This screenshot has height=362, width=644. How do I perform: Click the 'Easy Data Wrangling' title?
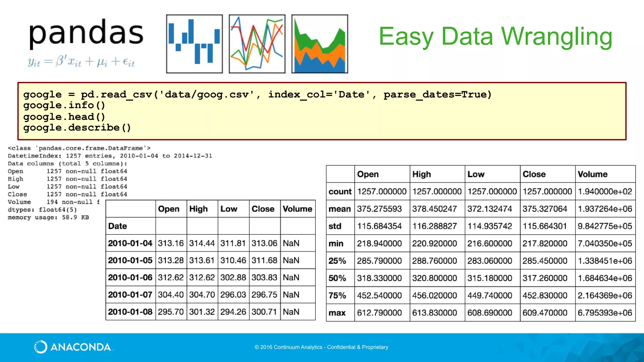click(x=496, y=36)
